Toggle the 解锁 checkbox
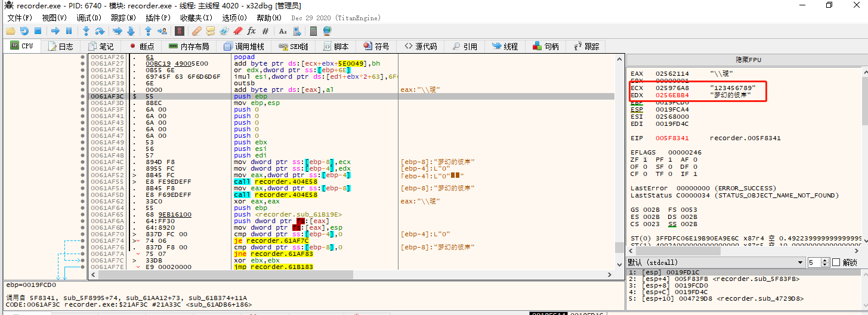 (x=836, y=262)
